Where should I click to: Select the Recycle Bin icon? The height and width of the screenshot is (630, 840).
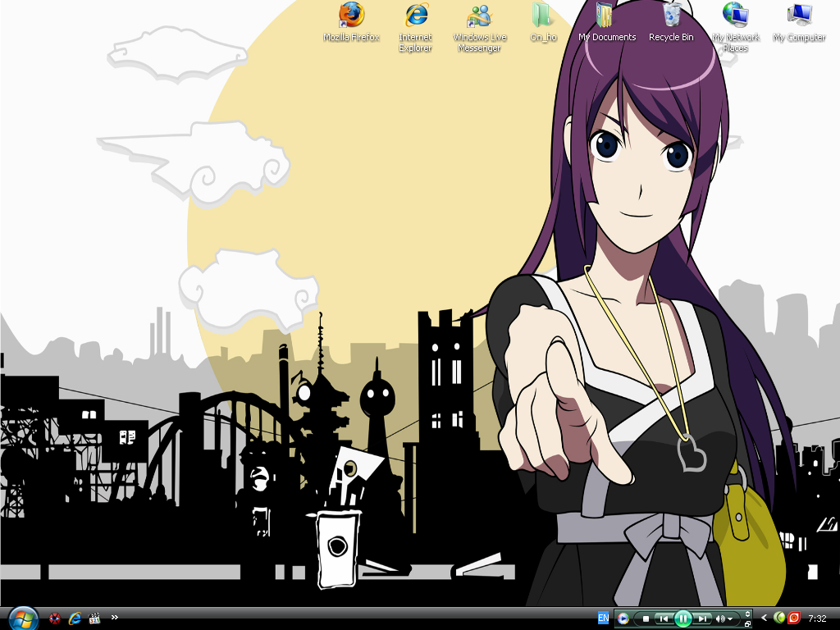(671, 22)
